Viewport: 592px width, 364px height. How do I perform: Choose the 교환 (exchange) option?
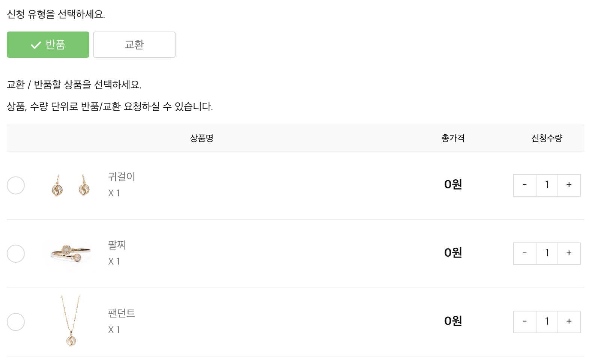point(134,45)
